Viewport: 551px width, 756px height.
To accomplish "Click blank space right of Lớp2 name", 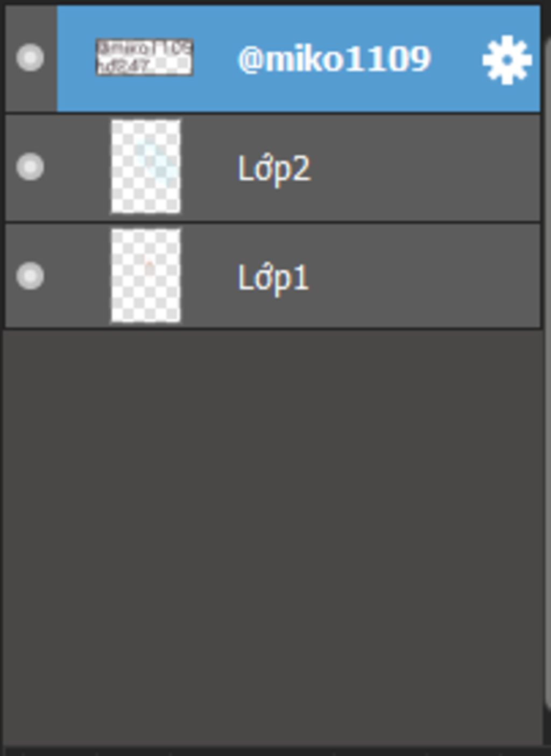I will 425,168.
